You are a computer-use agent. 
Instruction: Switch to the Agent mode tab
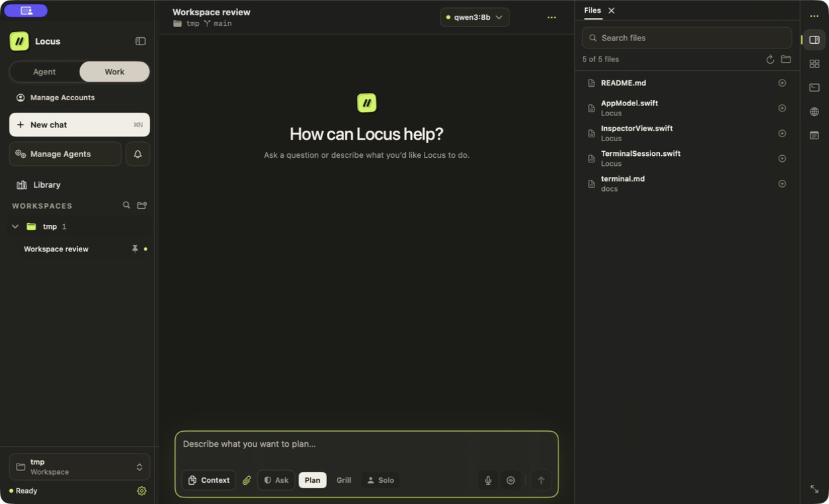tap(44, 72)
